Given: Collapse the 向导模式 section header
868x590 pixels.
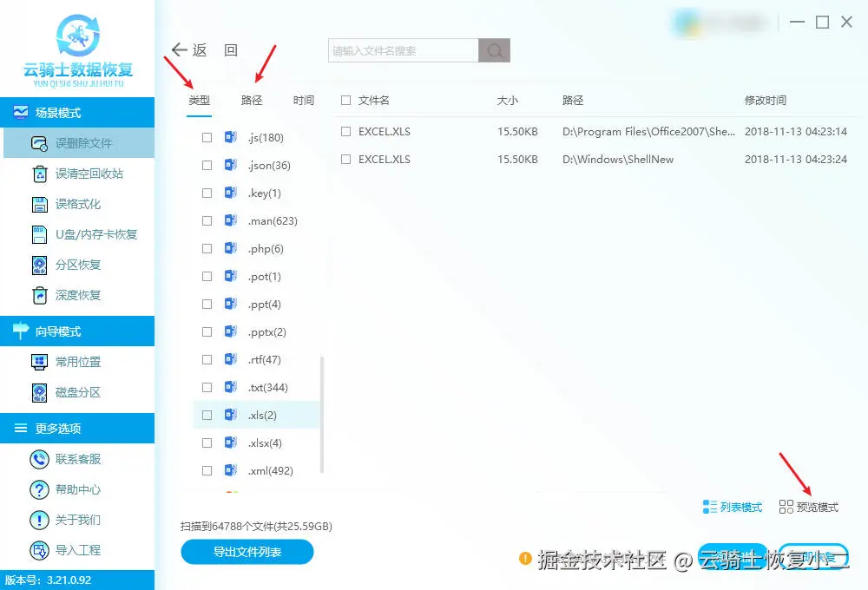Looking at the screenshot, I should (x=77, y=331).
